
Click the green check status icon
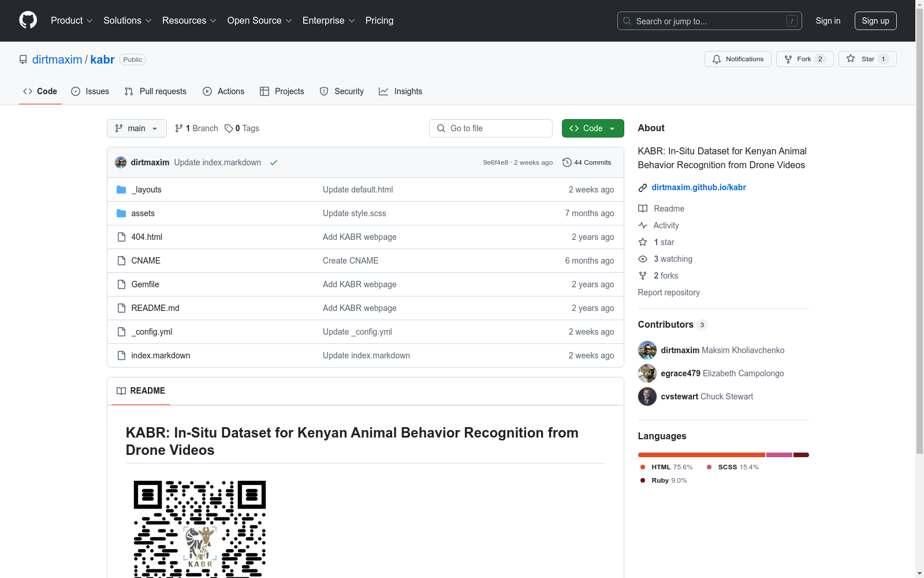coord(274,162)
